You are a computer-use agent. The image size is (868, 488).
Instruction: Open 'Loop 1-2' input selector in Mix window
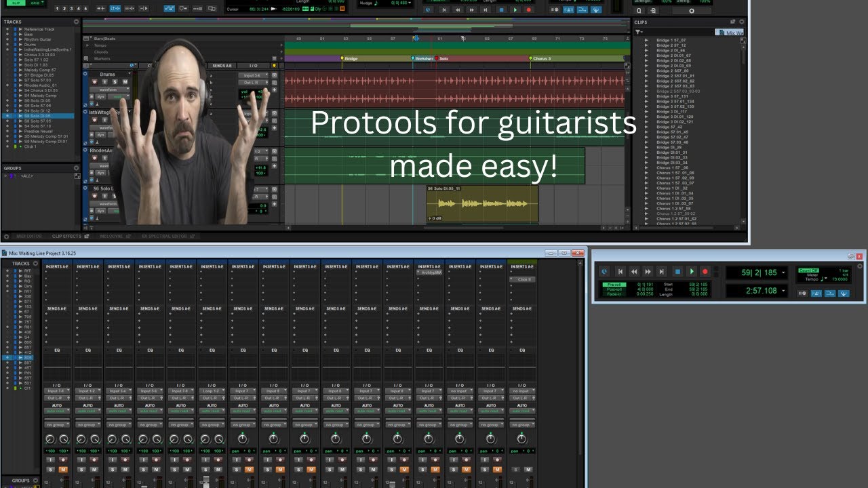pyautogui.click(x=212, y=390)
